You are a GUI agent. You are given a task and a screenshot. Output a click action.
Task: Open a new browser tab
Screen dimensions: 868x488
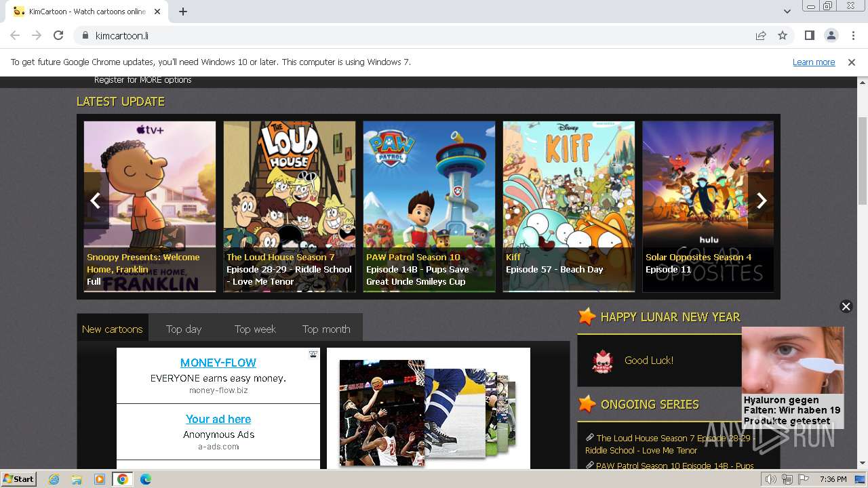click(x=183, y=12)
